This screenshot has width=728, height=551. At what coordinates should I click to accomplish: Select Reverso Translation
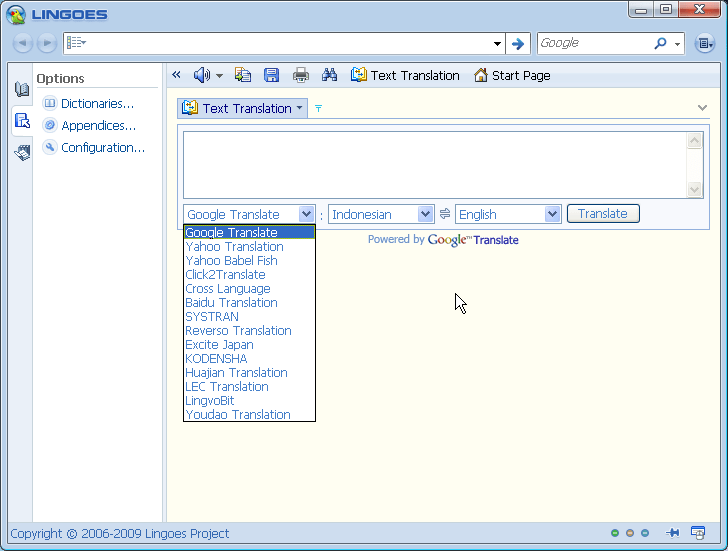point(249,331)
